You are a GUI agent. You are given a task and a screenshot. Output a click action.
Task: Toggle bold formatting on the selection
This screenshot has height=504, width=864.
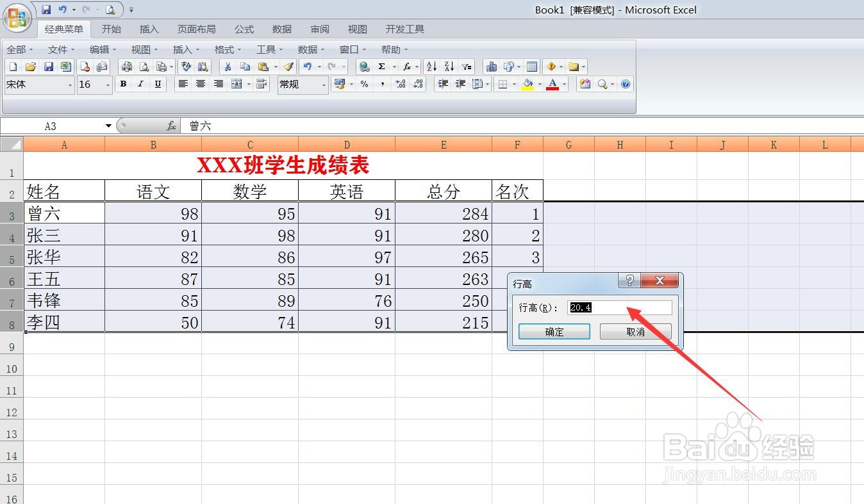[x=123, y=84]
